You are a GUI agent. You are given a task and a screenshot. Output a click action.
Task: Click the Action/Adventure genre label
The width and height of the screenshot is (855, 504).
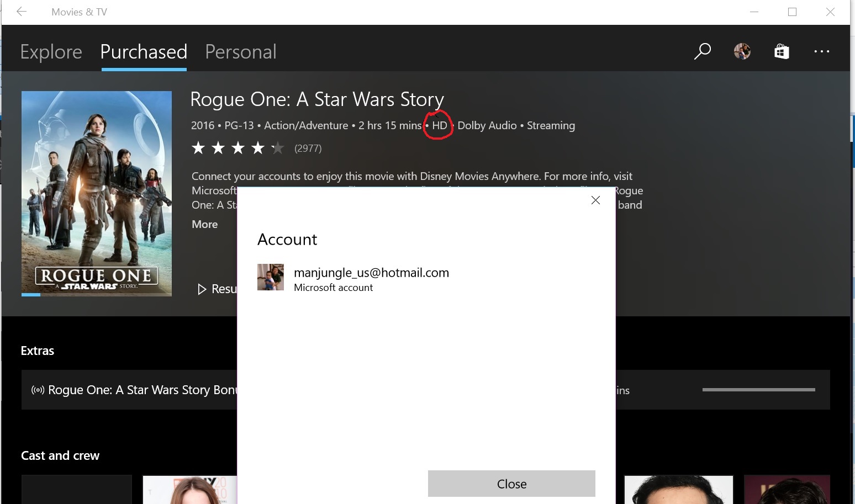[x=306, y=125]
